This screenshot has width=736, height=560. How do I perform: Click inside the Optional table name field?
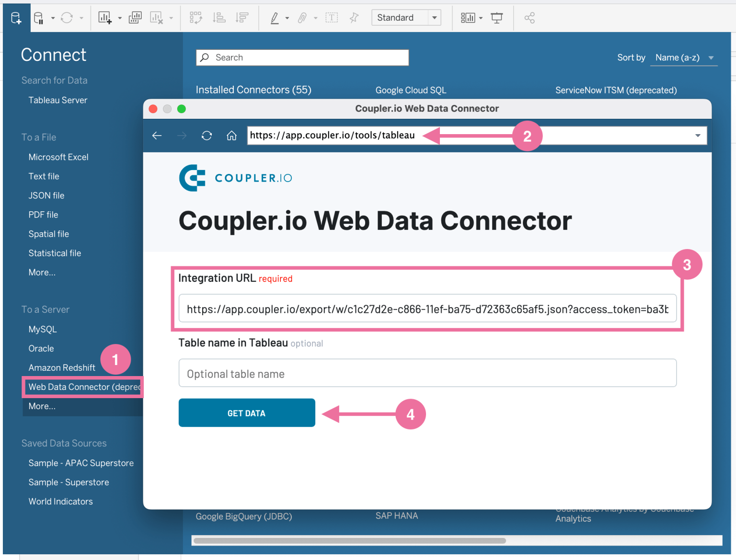426,373
